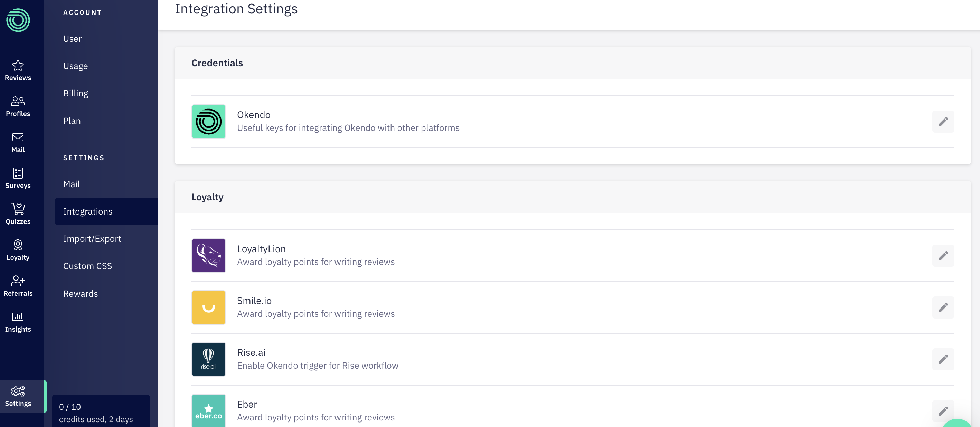Open Loyalty ribbon icon in sidebar
This screenshot has height=427, width=980.
pyautogui.click(x=18, y=245)
